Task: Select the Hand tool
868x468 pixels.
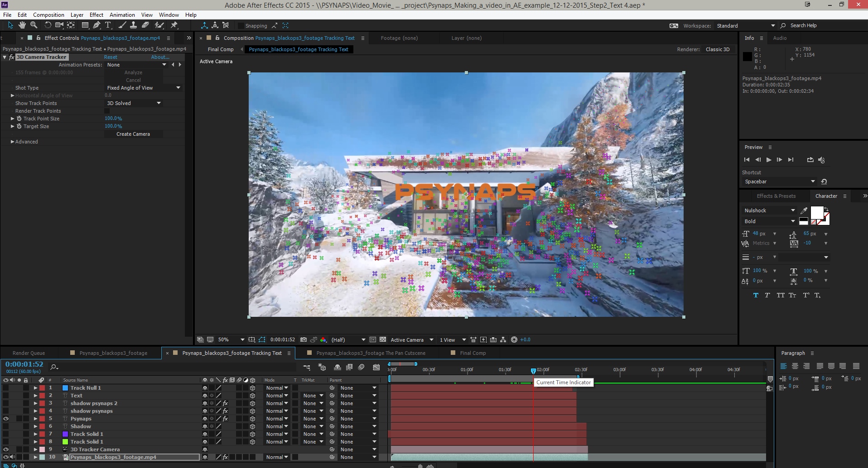Action: [22, 25]
